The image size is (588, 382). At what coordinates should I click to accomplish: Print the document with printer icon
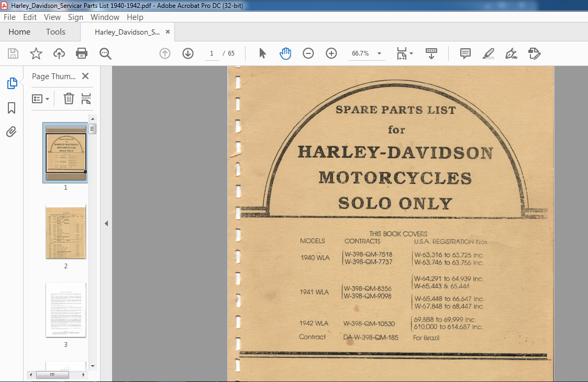[82, 53]
